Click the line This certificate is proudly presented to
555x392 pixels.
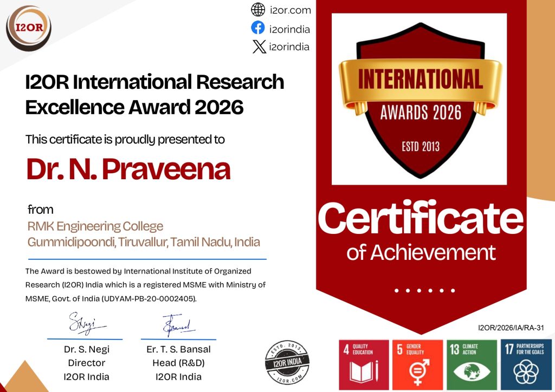click(x=125, y=140)
